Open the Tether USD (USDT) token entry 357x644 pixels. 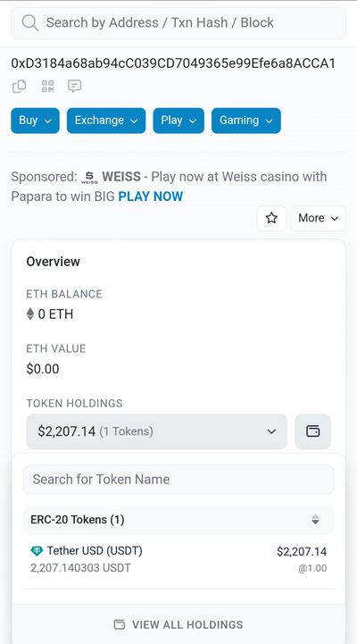[x=178, y=559]
